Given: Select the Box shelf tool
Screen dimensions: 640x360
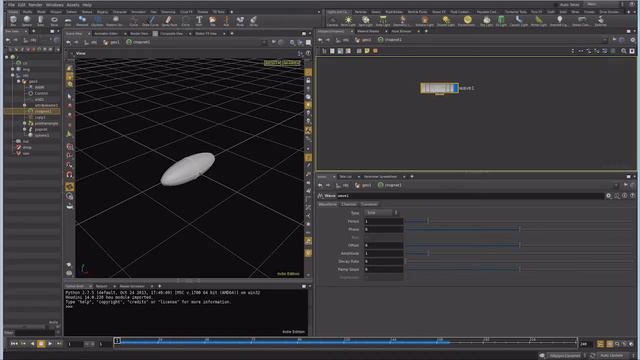Looking at the screenshot, I should click(13, 21).
